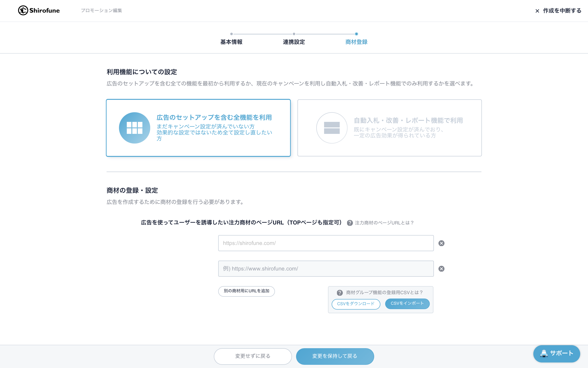Image resolution: width=588 pixels, height=368 pixels.
Task: Click the X icon beside 作成を中断する
Action: [x=537, y=11]
